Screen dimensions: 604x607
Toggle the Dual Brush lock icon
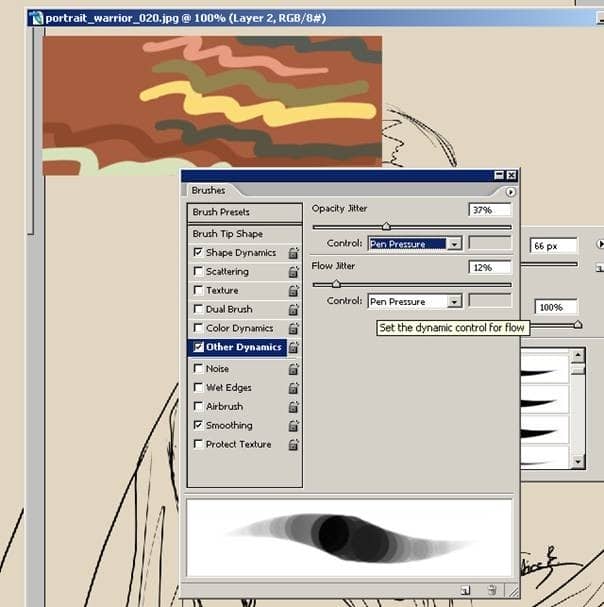coord(293,310)
